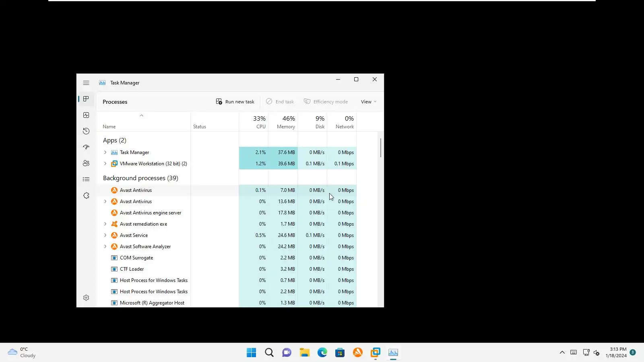Screen dimensions: 644x362
Task: Open Task Manager settings gear
Action: click(x=86, y=298)
